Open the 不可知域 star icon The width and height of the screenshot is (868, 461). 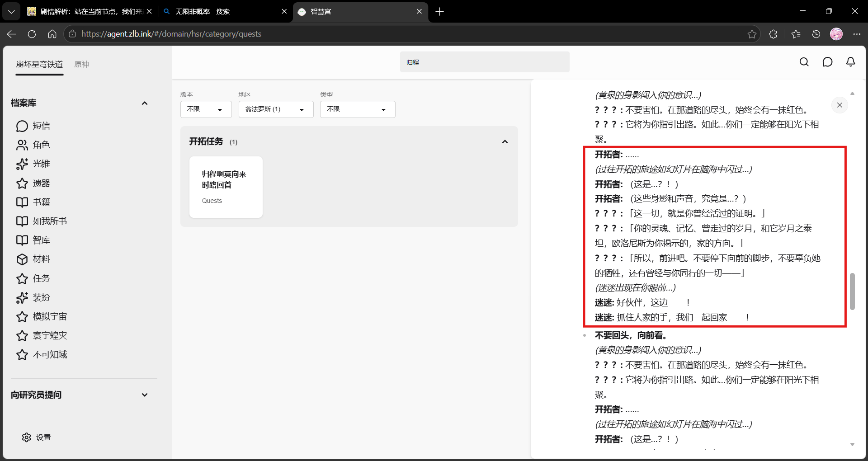[x=22, y=354]
